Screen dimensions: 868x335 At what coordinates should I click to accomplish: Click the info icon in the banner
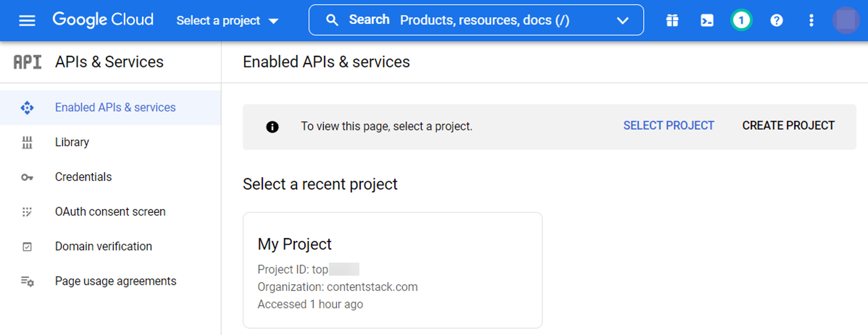point(272,127)
